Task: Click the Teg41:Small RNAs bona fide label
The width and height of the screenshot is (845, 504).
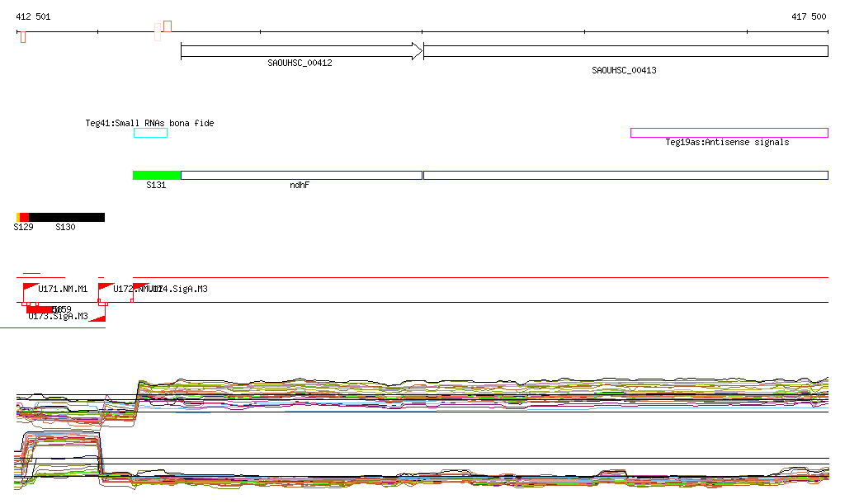Action: [149, 123]
